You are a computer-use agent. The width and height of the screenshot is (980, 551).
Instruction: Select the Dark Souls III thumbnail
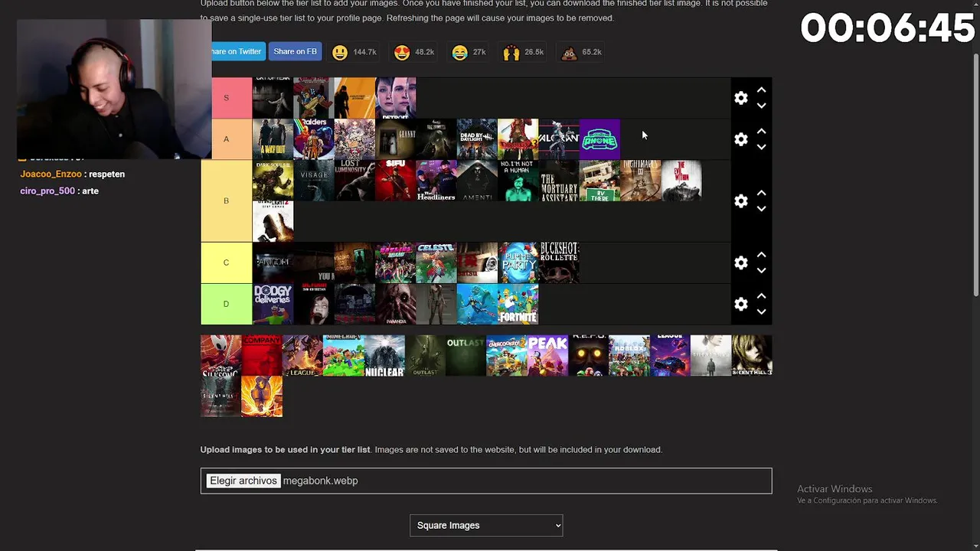pyautogui.click(x=273, y=181)
